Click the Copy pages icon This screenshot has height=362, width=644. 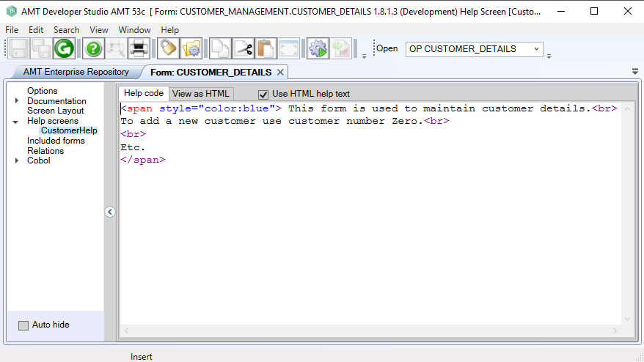click(x=220, y=49)
